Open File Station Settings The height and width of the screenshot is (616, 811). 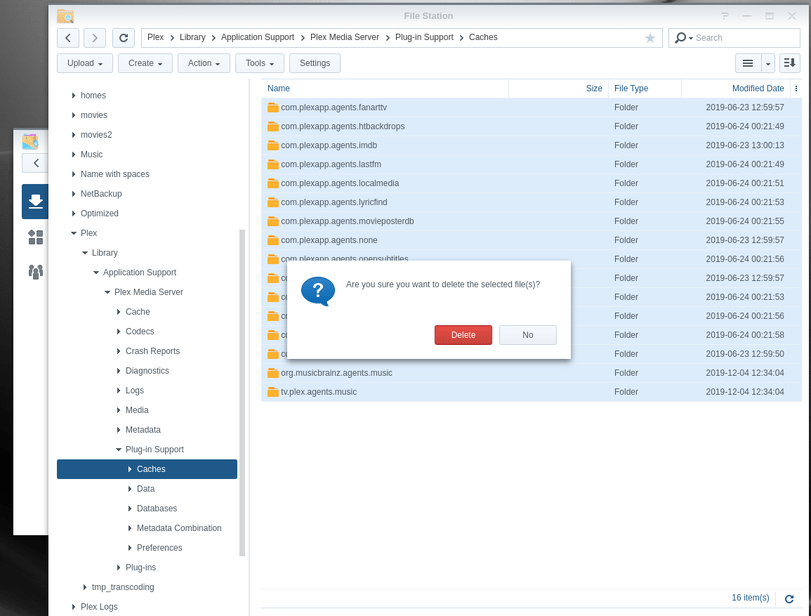pos(314,63)
